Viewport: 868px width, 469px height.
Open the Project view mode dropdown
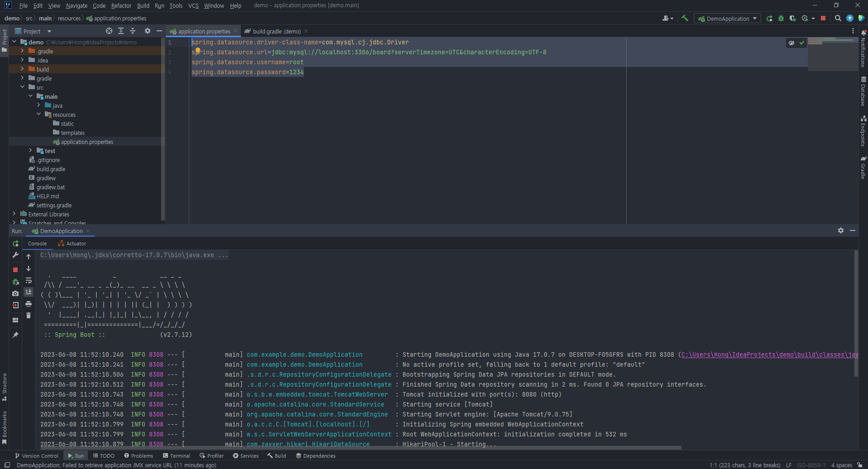point(34,31)
